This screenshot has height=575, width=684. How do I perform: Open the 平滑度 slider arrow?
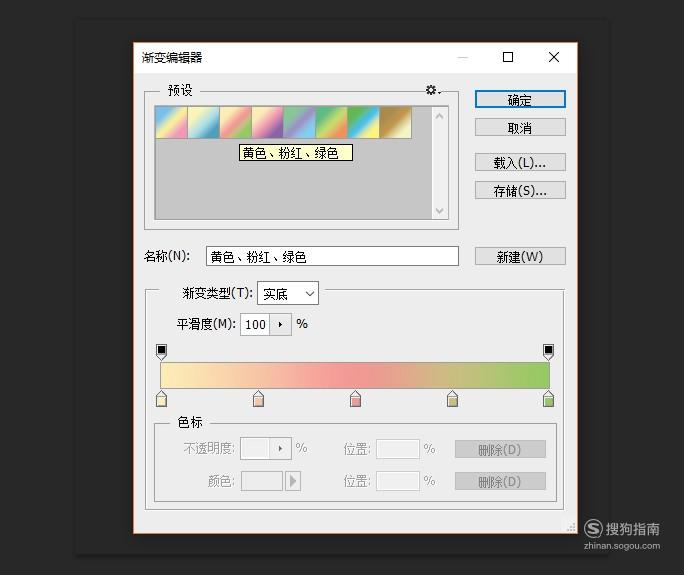[x=280, y=325]
